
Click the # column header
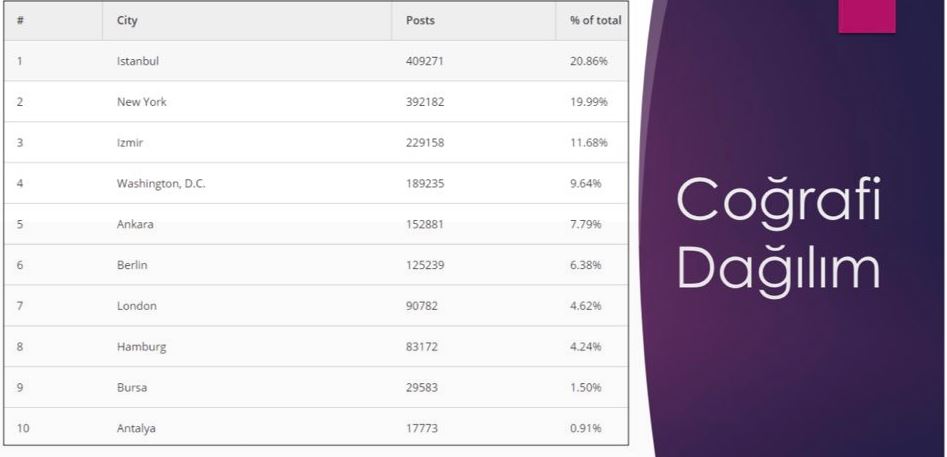pyautogui.click(x=21, y=20)
